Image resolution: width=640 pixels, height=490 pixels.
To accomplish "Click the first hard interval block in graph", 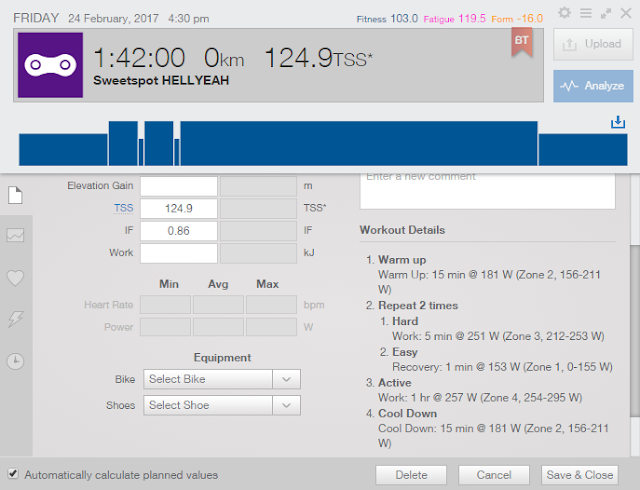I will coord(123,143).
